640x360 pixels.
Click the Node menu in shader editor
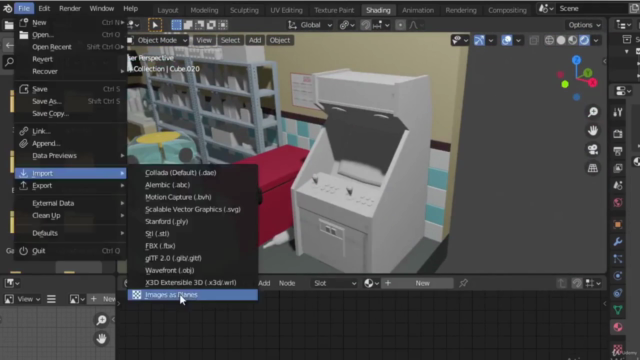point(287,283)
